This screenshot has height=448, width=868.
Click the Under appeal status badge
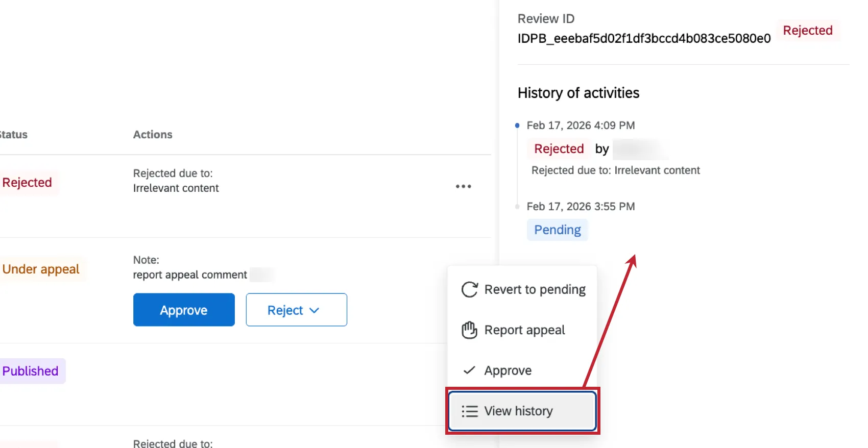coord(41,269)
